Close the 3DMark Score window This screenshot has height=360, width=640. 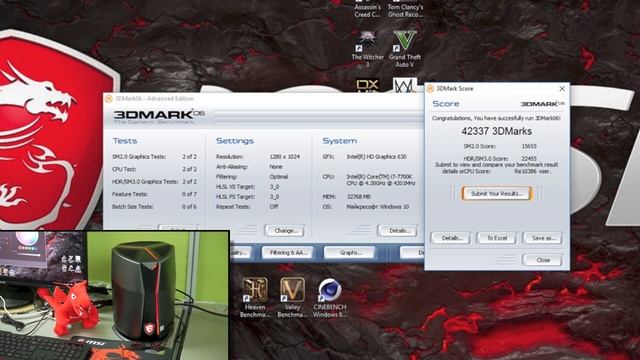click(562, 88)
